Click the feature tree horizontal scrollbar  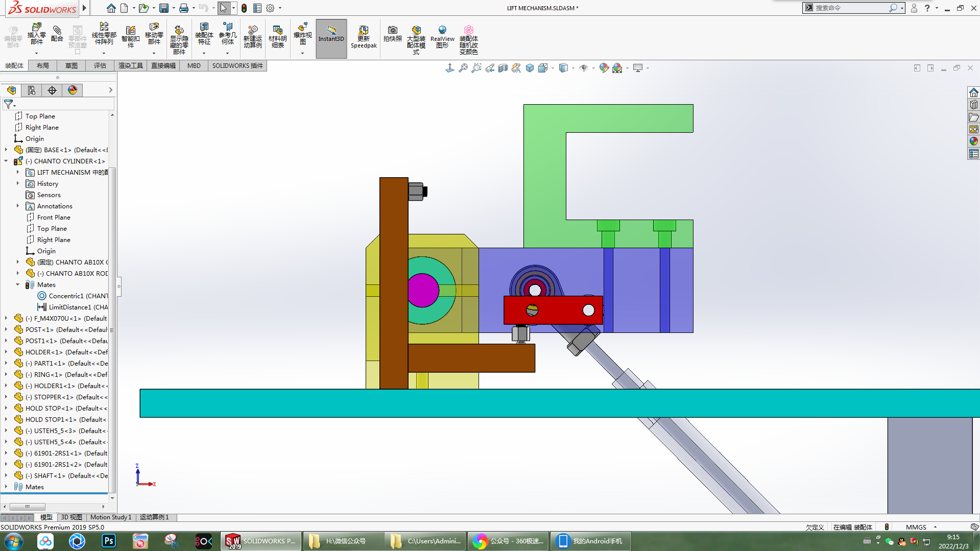pyautogui.click(x=28, y=507)
